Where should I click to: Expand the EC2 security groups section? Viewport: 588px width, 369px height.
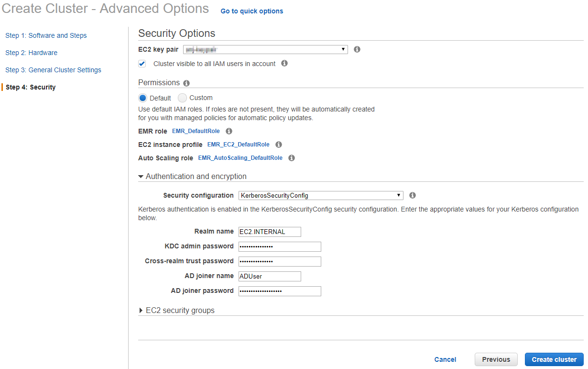[180, 311]
